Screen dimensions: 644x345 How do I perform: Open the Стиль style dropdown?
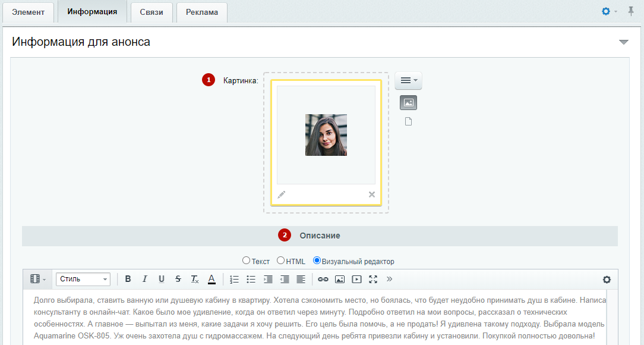83,279
